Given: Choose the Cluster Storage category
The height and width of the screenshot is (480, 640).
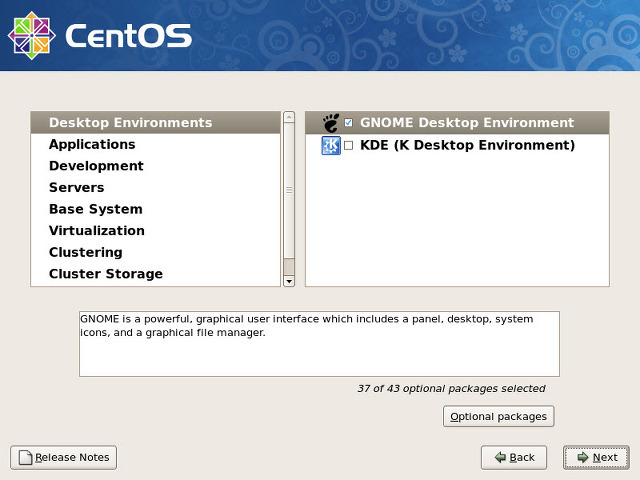Looking at the screenshot, I should (156, 274).
